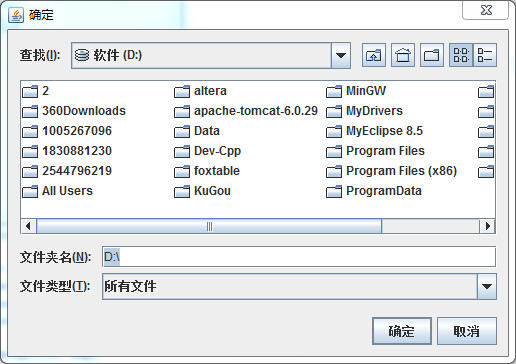Click the folder icon beside Program Files (x86)
Viewport: 516px width, 364px height.
point(334,171)
